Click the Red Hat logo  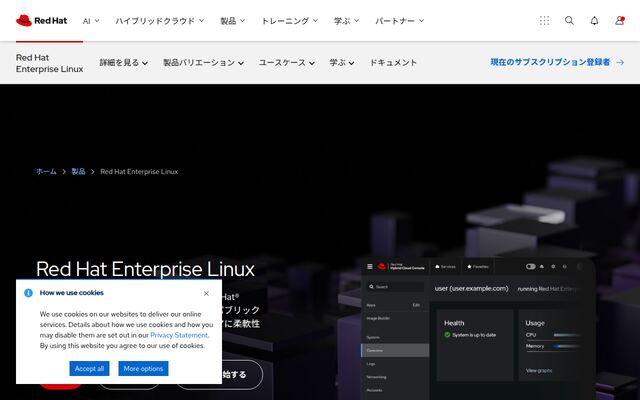(41, 20)
